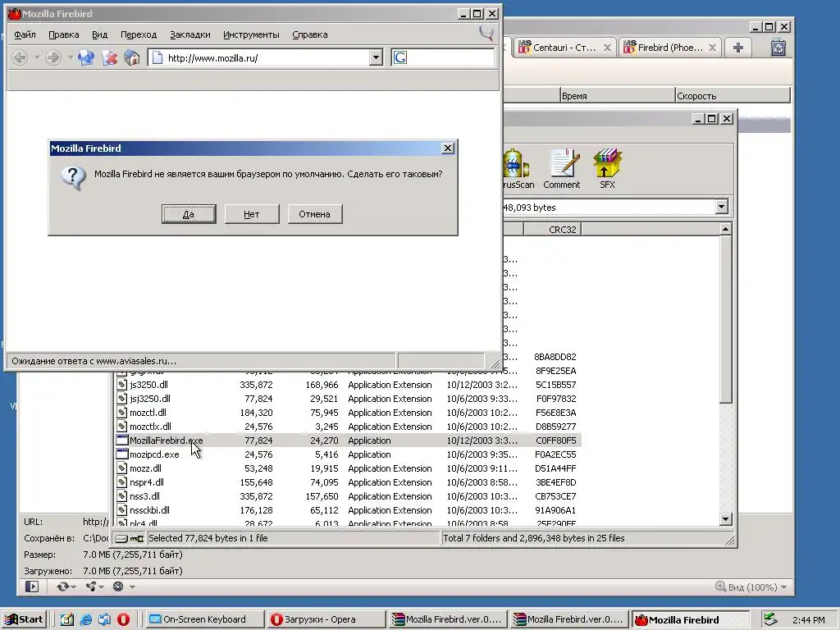840x630 pixels.
Task: Open Firebird's Home page icon
Action: pos(132,57)
